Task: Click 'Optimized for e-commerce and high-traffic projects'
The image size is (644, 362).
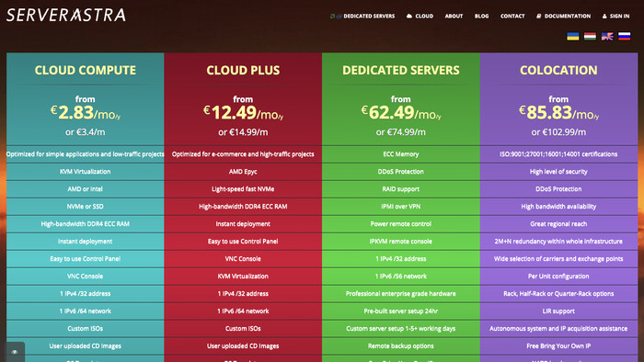Action: [x=243, y=154]
